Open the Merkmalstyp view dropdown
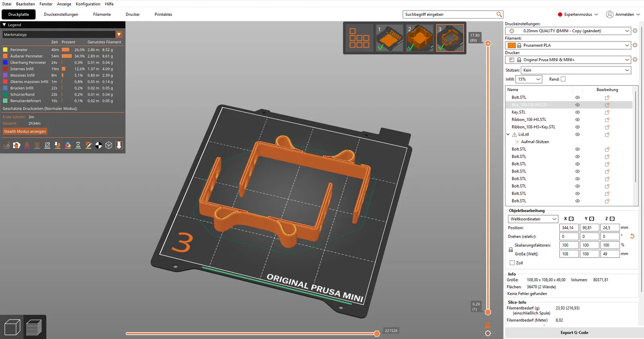The width and height of the screenshot is (644, 339). [62, 35]
